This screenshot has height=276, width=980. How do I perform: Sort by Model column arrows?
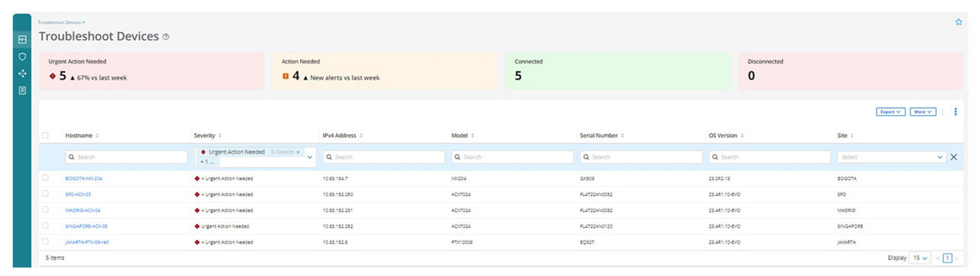pos(472,136)
